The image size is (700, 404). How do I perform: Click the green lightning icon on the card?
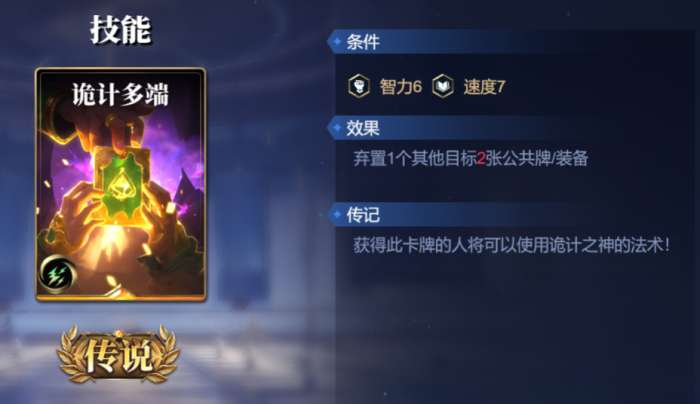pos(57,275)
